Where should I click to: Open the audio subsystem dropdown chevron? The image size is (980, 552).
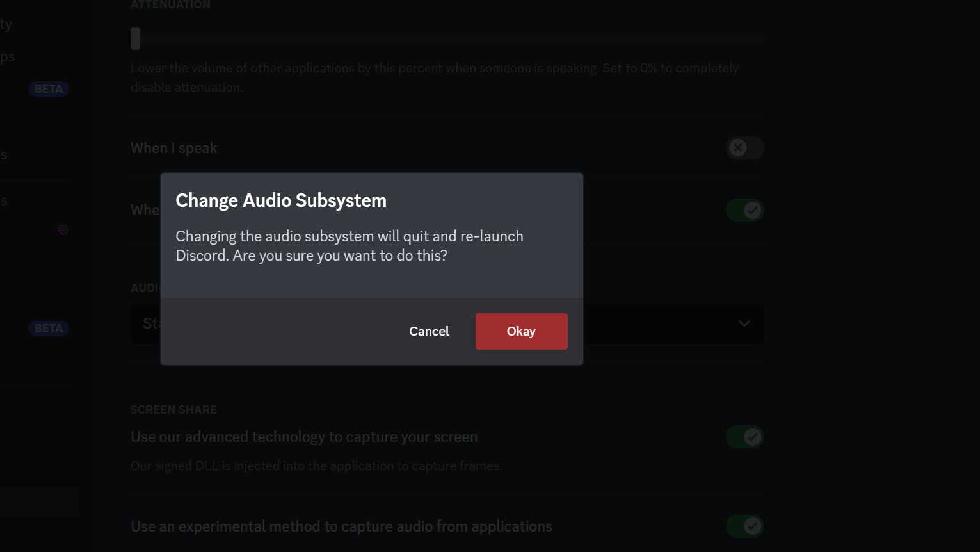click(x=744, y=323)
